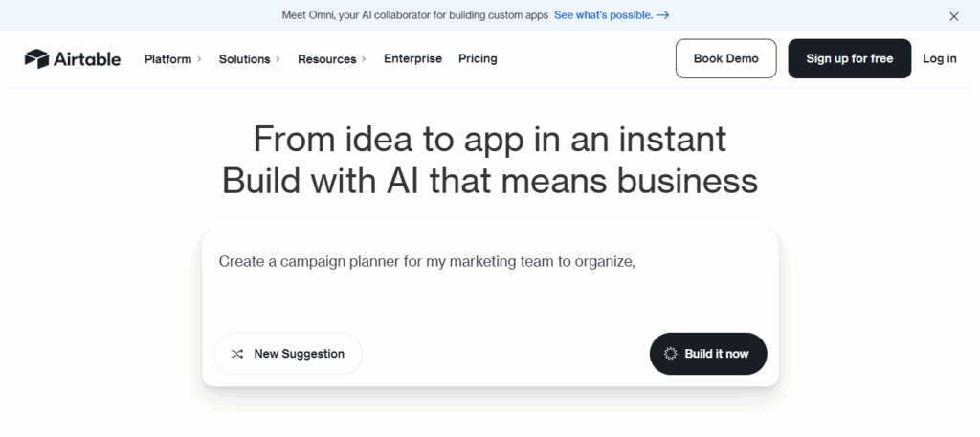
Task: Follow the "See what's possible" link
Action: pos(603,15)
